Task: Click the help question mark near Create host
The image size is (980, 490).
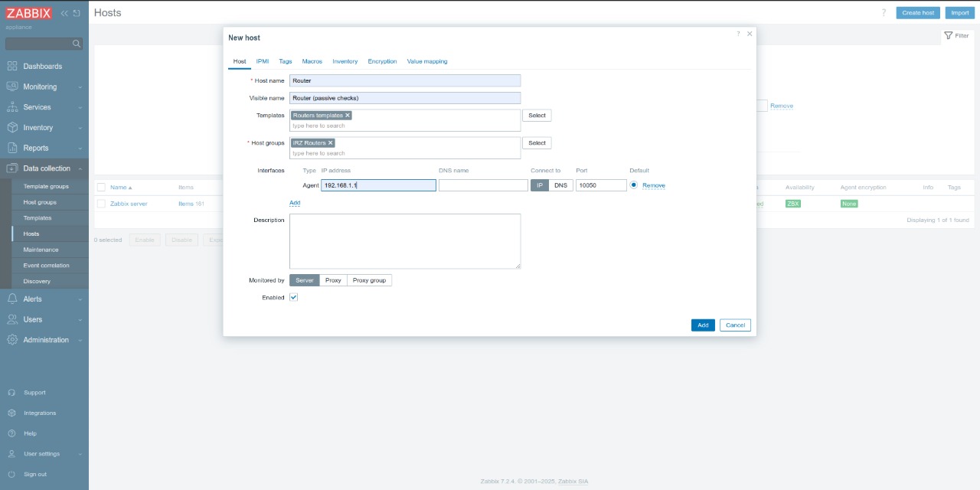Action: coord(883,12)
